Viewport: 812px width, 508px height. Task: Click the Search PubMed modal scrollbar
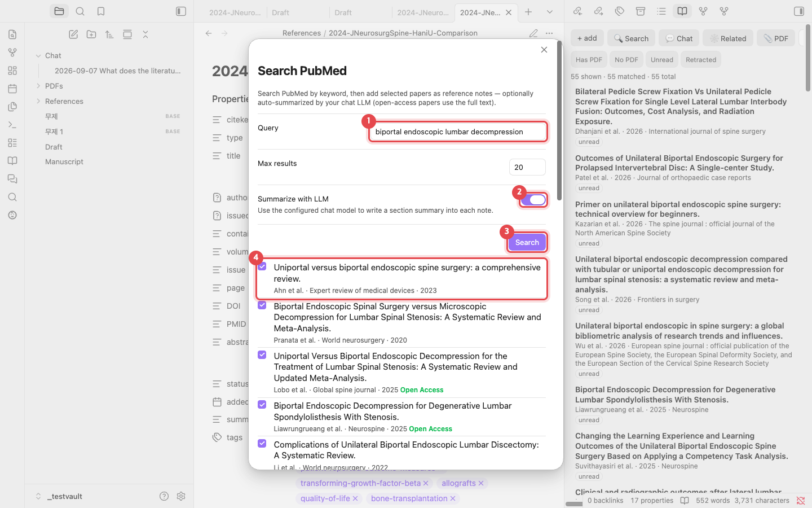[x=559, y=120]
